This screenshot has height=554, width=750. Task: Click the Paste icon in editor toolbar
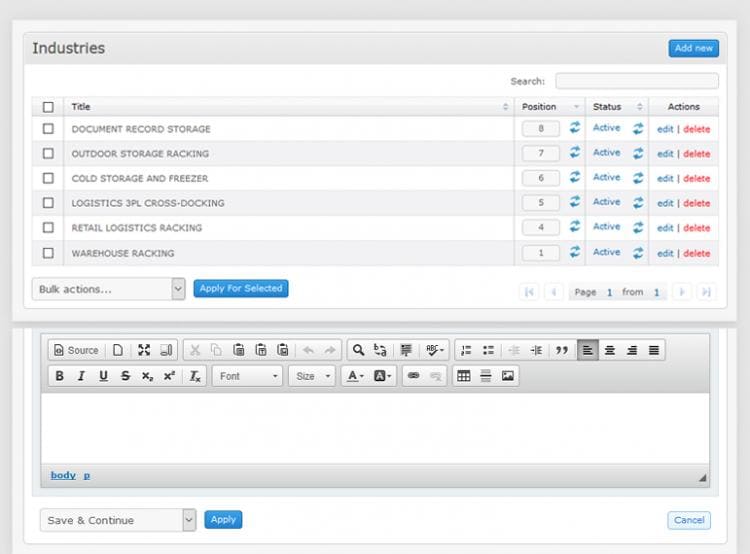click(238, 350)
